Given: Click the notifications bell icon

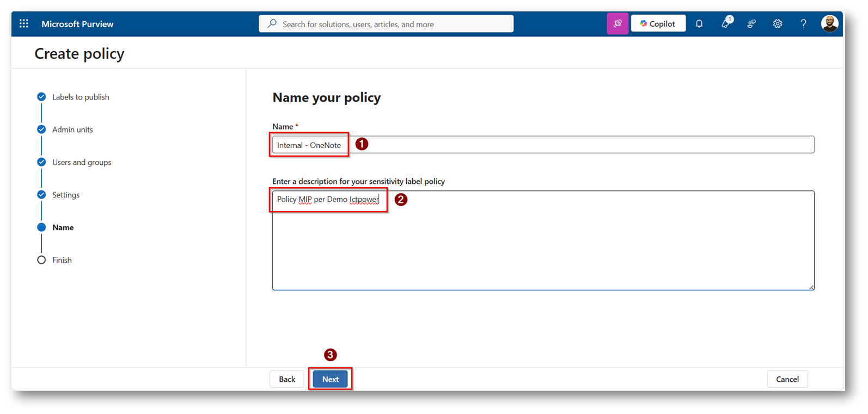Looking at the screenshot, I should click(x=699, y=24).
